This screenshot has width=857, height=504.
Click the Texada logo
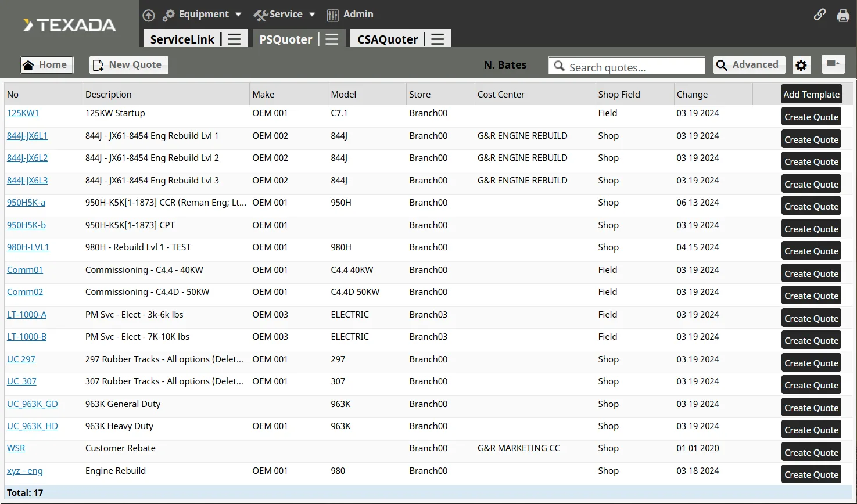[69, 25]
